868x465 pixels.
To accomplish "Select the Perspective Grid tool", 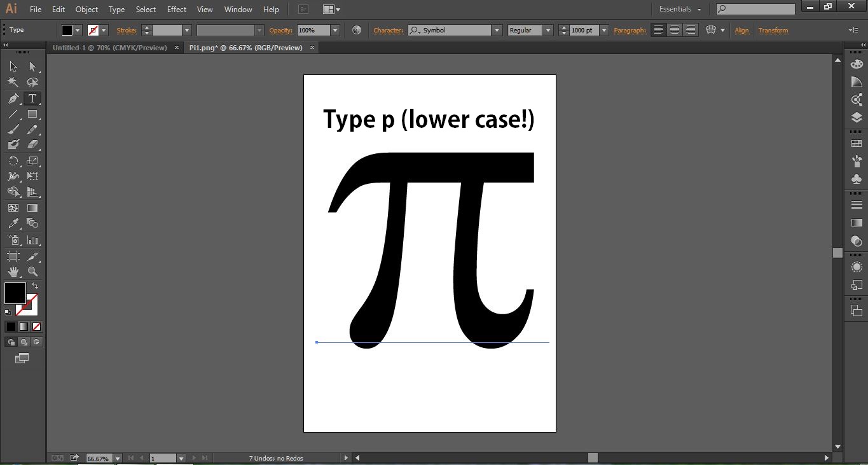I will click(32, 192).
